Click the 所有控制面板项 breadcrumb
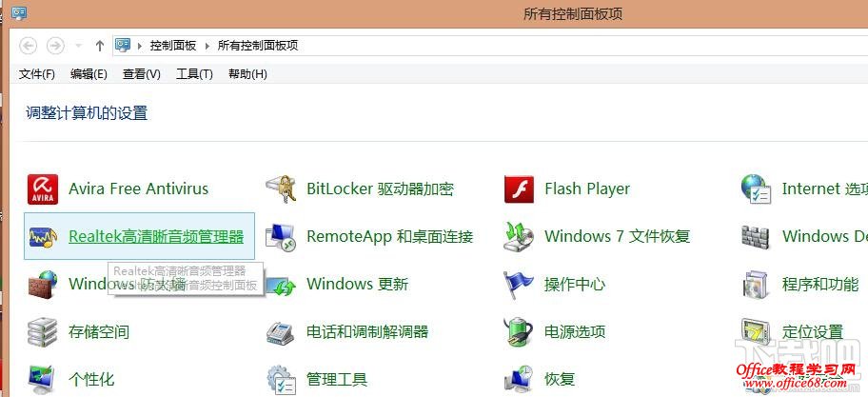Viewport: 868px width, 397px height. click(258, 46)
